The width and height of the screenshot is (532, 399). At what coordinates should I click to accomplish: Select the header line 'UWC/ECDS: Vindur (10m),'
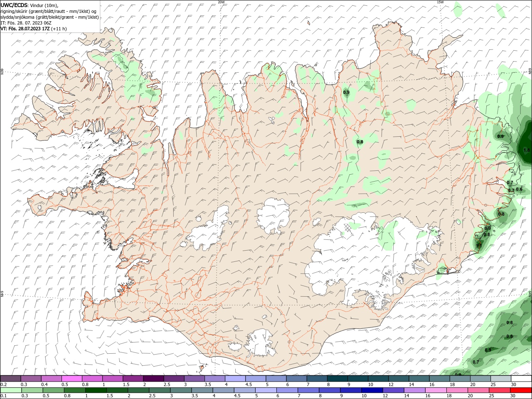[30, 5]
